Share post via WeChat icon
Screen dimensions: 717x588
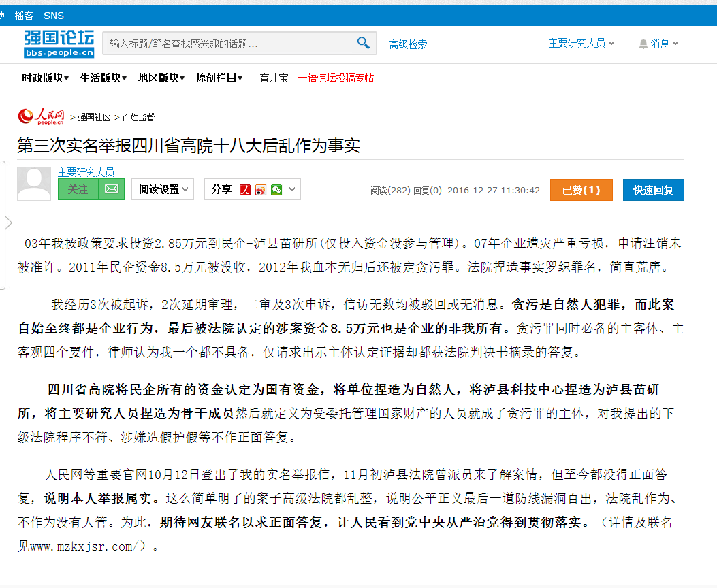276,190
